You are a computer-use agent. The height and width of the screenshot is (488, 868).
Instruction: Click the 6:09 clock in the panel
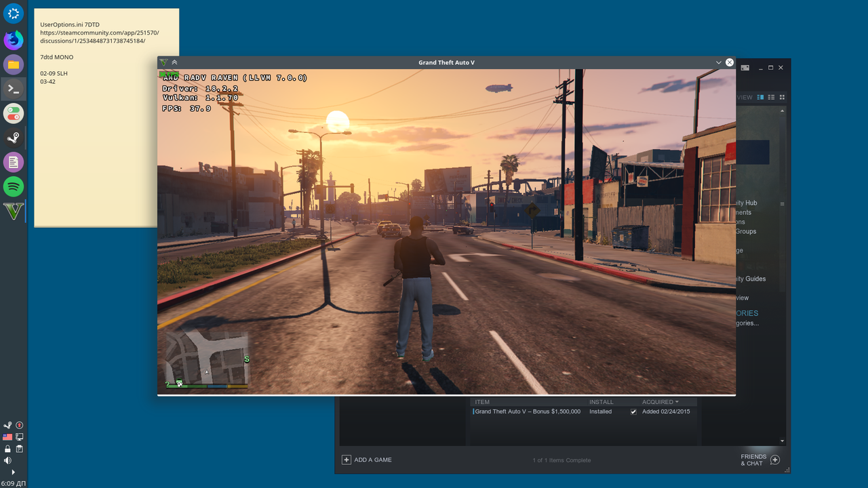point(14,483)
